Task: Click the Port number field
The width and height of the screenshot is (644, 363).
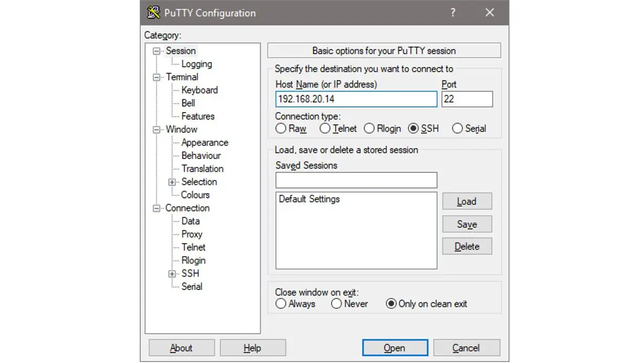Action: (467, 99)
